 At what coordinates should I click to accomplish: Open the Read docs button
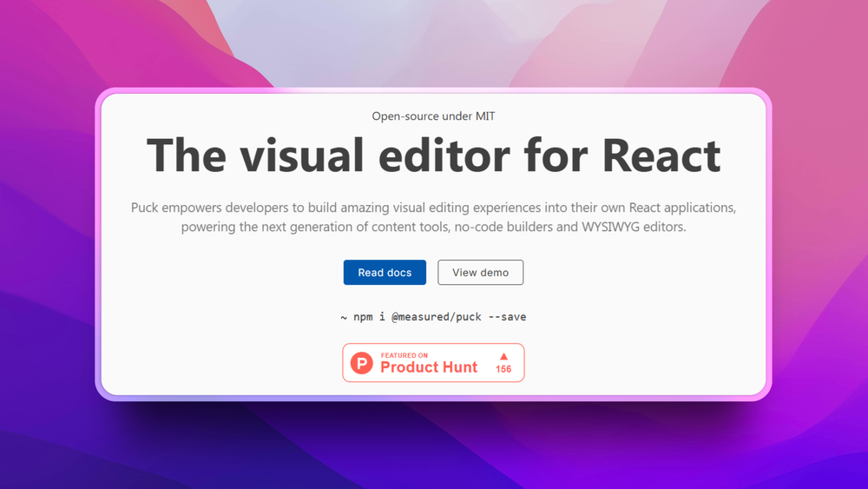coord(385,273)
